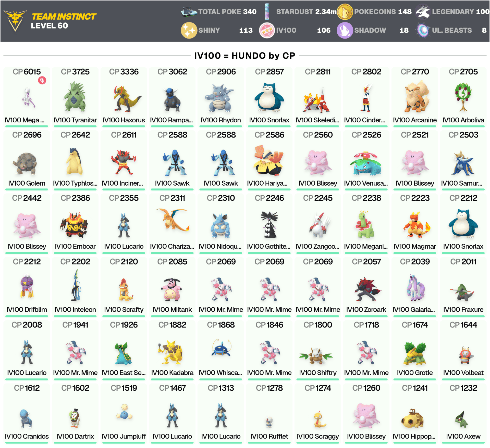Open the CP 2857 Snorlax card
Viewport: 490px width, 448px height.
pyautogui.click(x=269, y=97)
